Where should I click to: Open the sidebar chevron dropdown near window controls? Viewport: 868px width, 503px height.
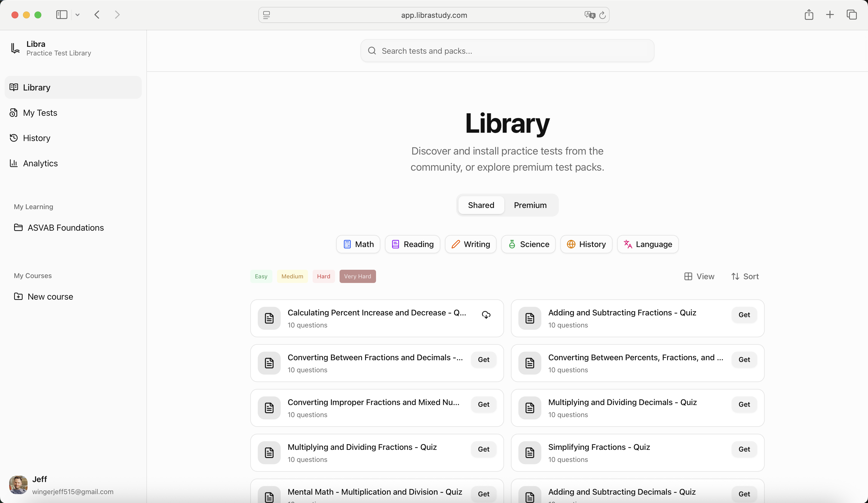coord(77,14)
